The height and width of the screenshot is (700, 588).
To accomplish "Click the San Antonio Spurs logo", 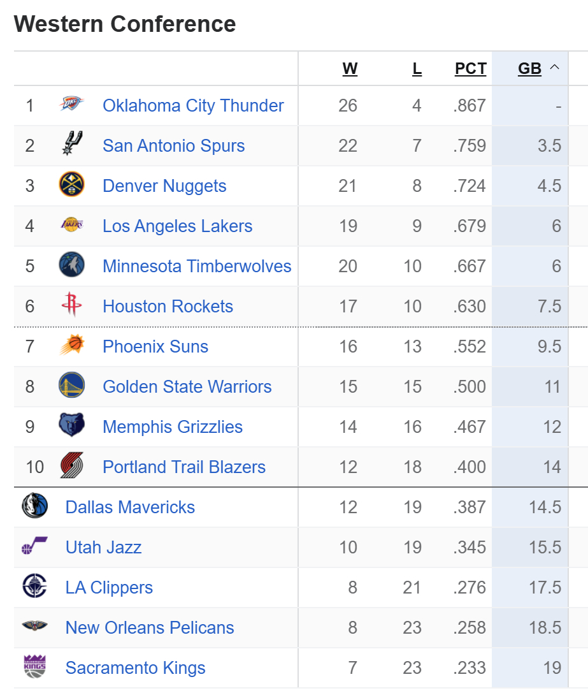I will (71, 143).
